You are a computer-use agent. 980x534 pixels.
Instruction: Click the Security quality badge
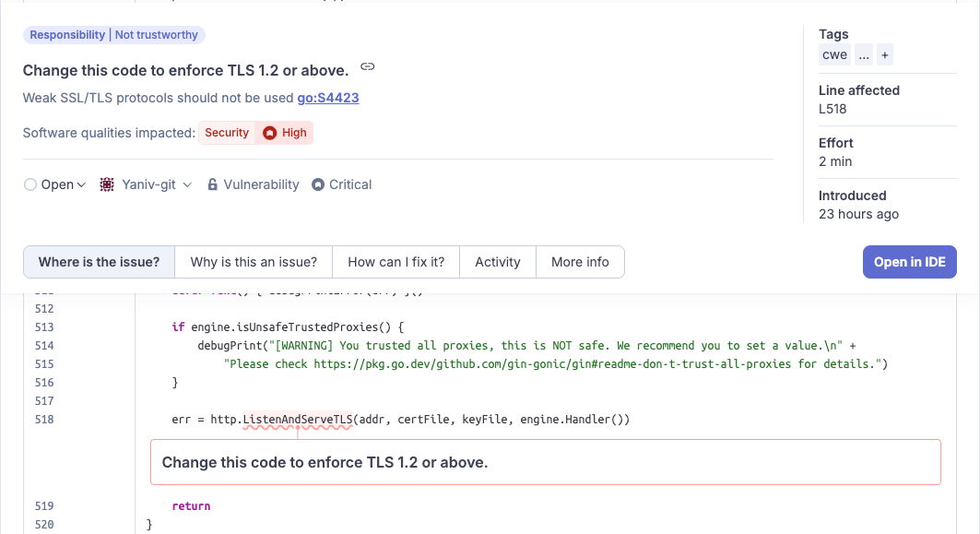(x=226, y=133)
